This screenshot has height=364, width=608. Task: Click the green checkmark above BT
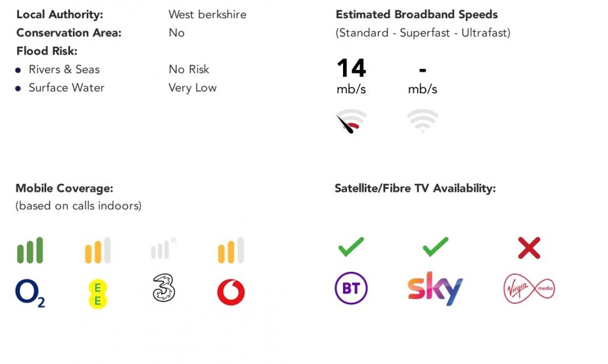click(351, 247)
